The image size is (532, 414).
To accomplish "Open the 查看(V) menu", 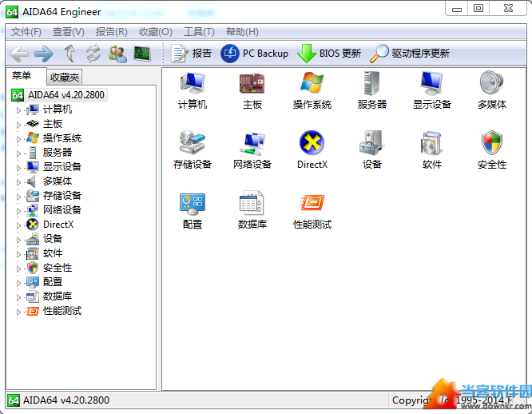I will pyautogui.click(x=69, y=32).
